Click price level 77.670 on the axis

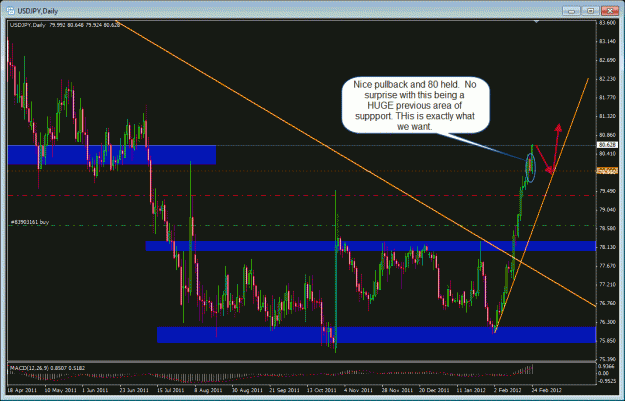click(607, 266)
